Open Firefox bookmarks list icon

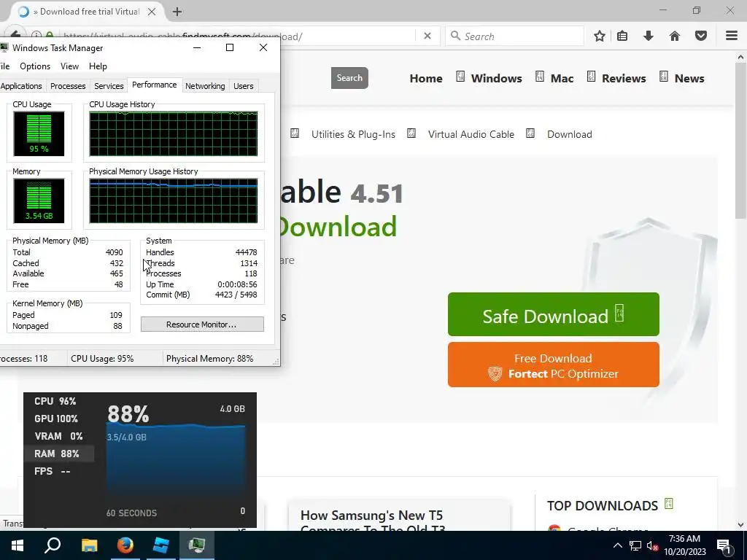click(x=622, y=36)
